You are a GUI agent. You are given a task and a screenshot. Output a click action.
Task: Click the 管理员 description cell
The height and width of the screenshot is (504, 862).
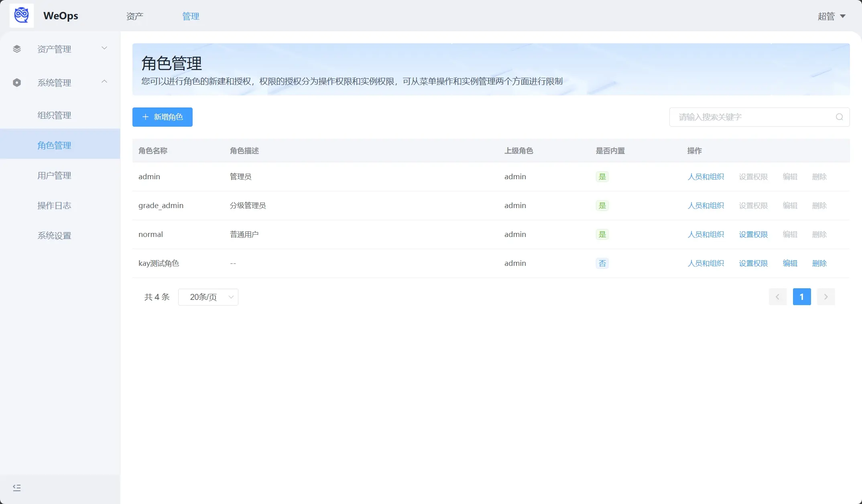(241, 177)
